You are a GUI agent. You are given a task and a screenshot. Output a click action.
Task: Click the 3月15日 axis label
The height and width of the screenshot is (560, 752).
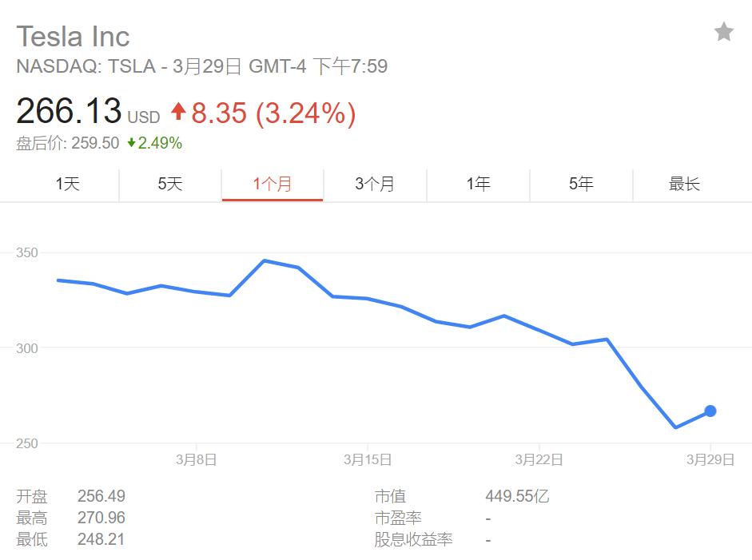point(368,460)
